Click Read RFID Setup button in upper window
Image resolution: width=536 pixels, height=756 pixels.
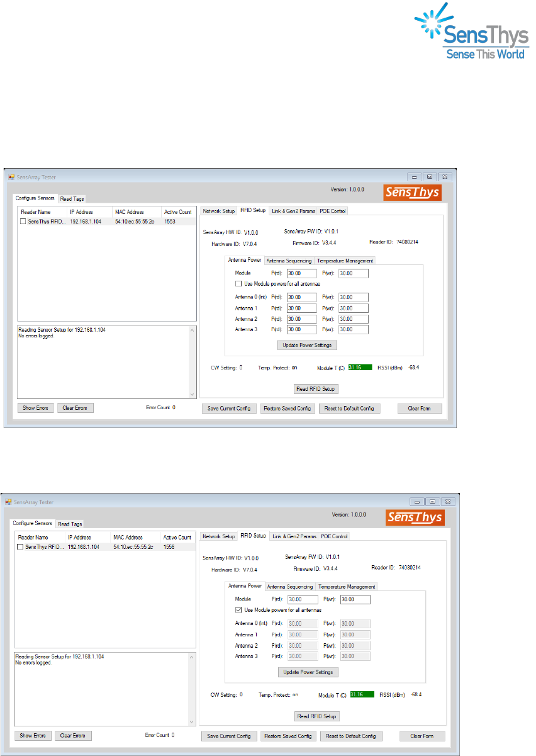pyautogui.click(x=316, y=389)
